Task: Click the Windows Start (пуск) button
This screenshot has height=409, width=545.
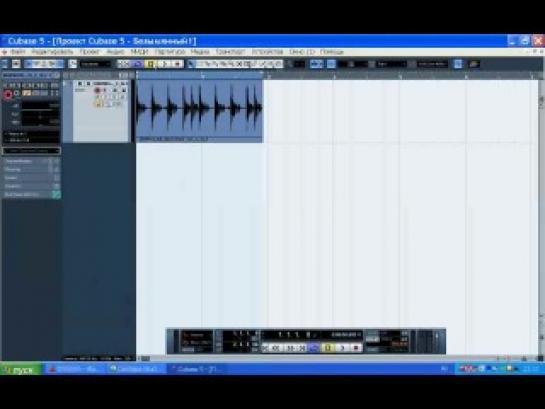Action: (x=21, y=369)
